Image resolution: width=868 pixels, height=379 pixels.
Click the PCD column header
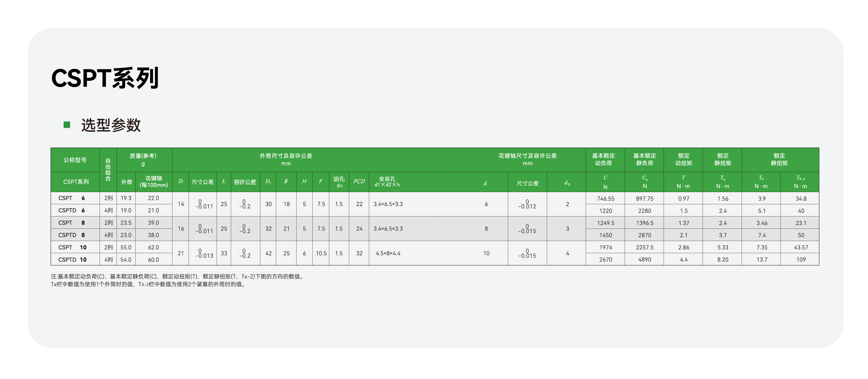[x=359, y=182]
